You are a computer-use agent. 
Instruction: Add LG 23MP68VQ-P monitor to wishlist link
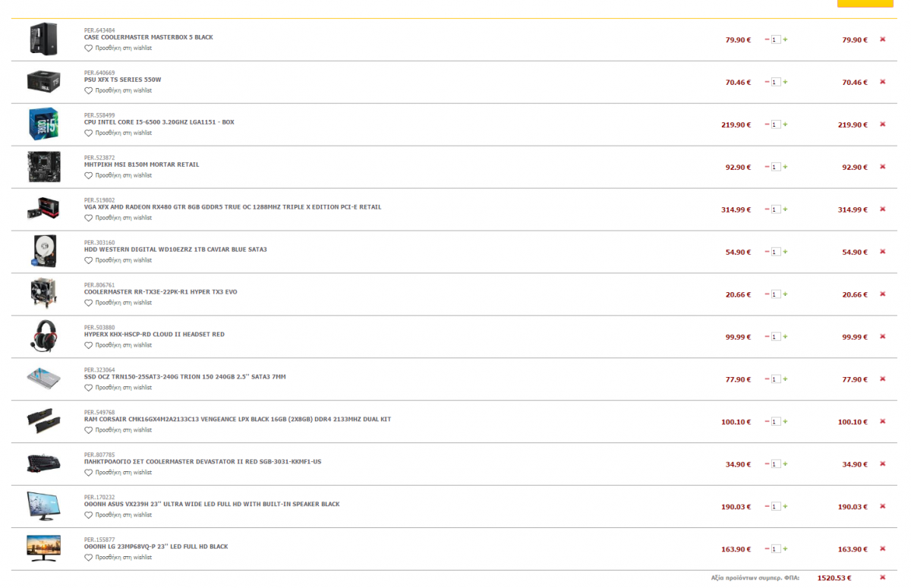pos(124,558)
